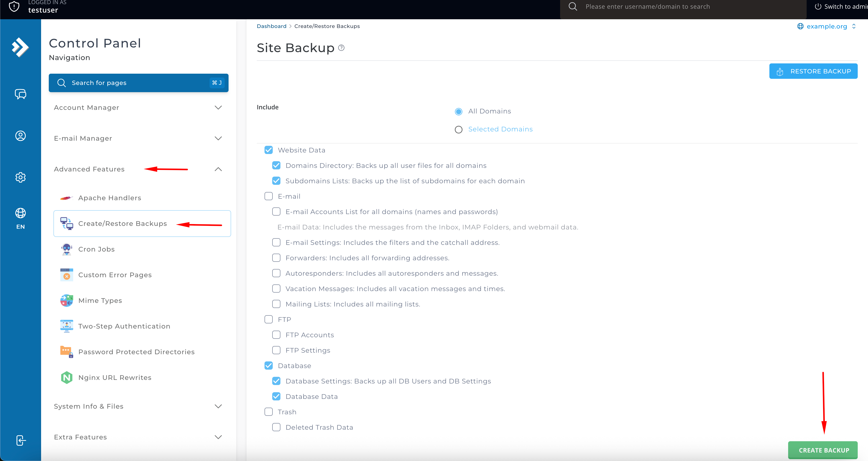Click the Create Backup button
The image size is (868, 461).
(x=823, y=450)
